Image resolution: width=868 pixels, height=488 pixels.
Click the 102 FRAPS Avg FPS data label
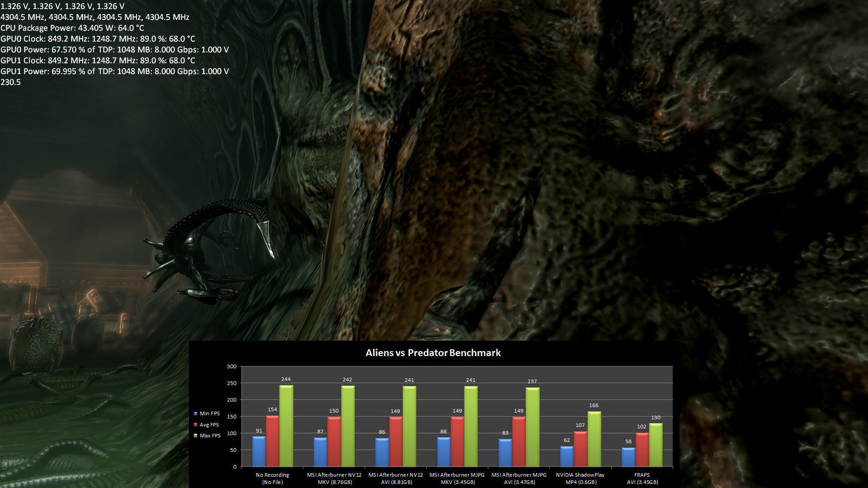(x=642, y=427)
